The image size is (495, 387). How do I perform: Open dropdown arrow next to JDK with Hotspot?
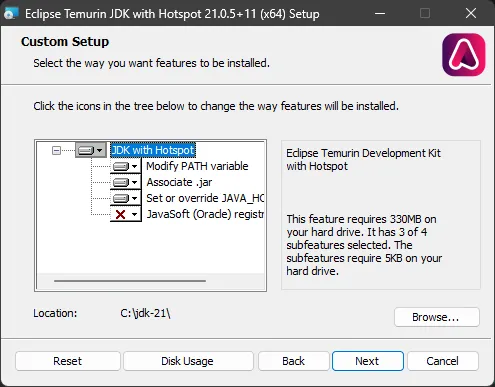tap(100, 150)
